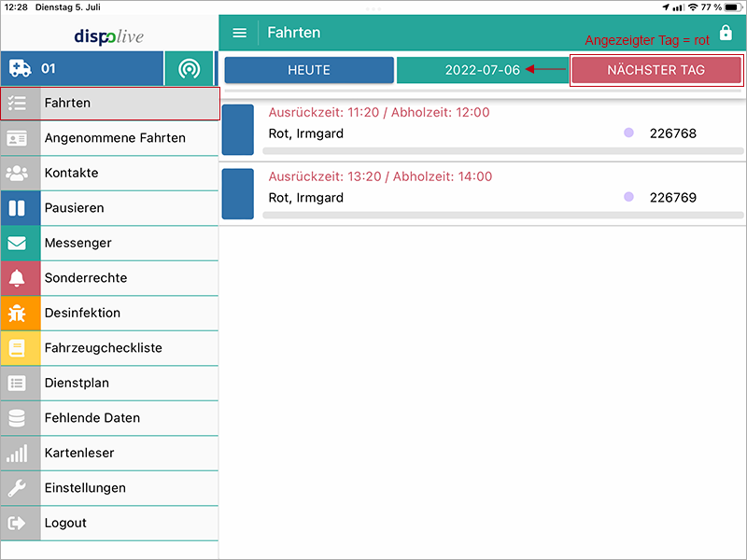This screenshot has width=747, height=560.
Task: Click Ausrückzeit 11:20 / Abholzeit 12:00 text
Action: (x=379, y=112)
